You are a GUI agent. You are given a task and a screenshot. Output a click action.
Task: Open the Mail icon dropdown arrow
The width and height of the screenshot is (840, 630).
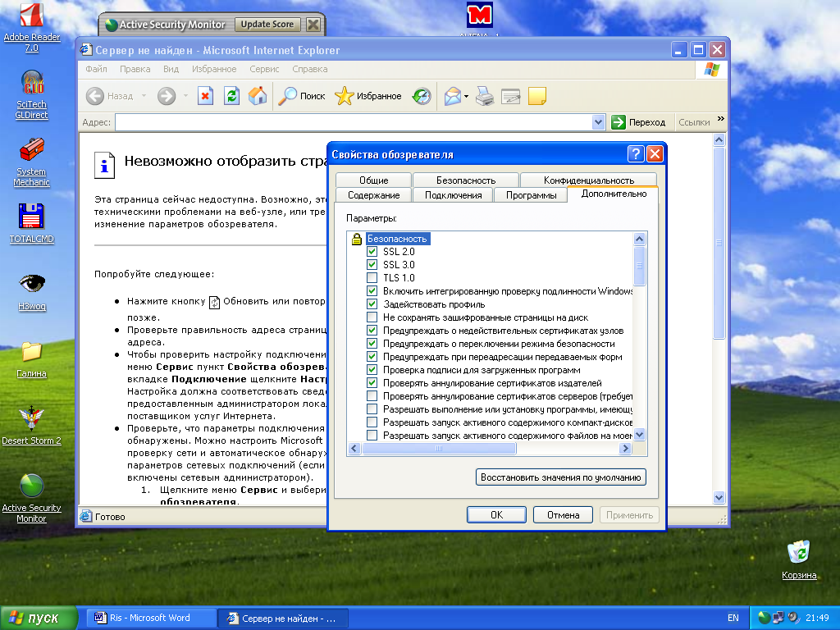pyautogui.click(x=466, y=97)
